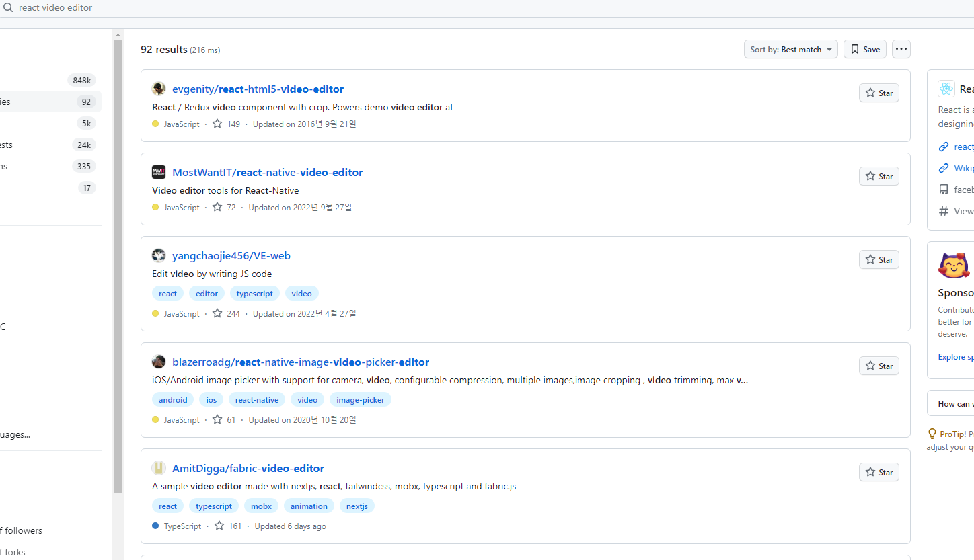Image resolution: width=974 pixels, height=560 pixels.
Task: Click the 'Video editor tools for React-Native' description
Action: 225,190
